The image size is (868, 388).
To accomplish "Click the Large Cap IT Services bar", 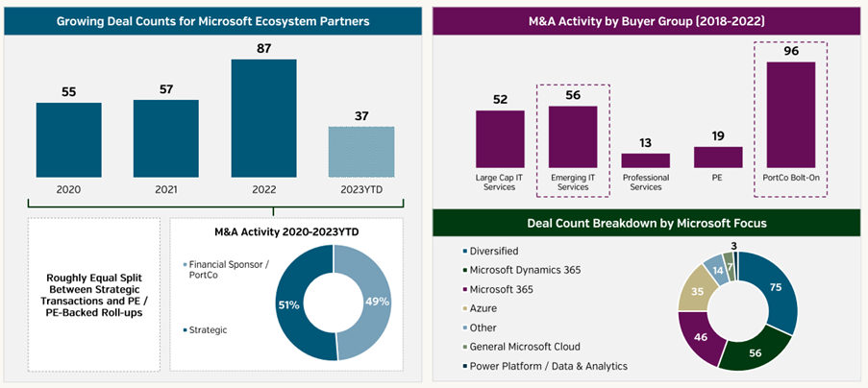I will click(x=500, y=138).
